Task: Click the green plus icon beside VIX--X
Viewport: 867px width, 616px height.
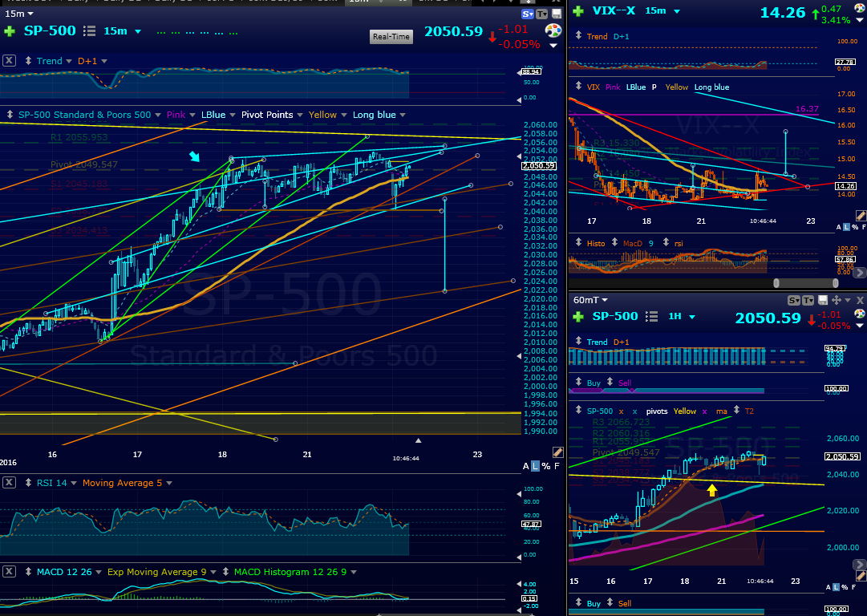Action: coord(577,11)
